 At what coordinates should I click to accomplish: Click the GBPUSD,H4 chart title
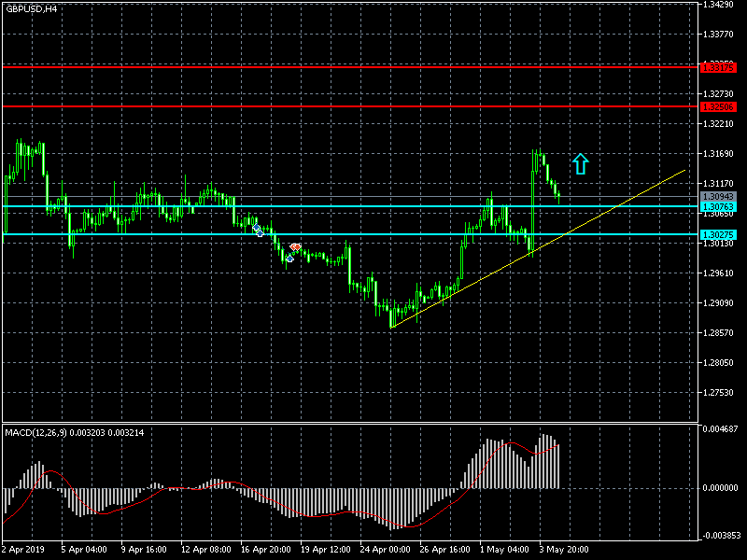31,8
